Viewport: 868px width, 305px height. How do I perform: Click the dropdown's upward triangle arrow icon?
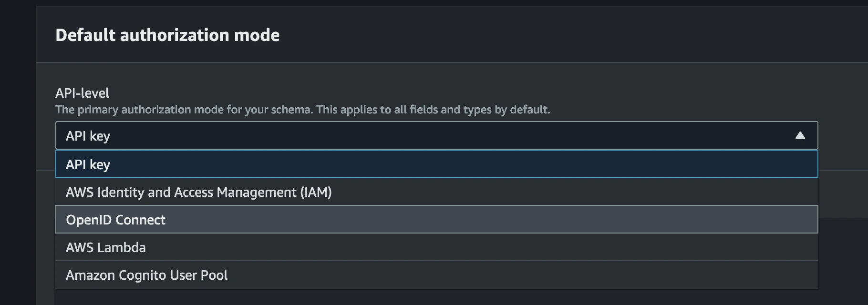800,136
